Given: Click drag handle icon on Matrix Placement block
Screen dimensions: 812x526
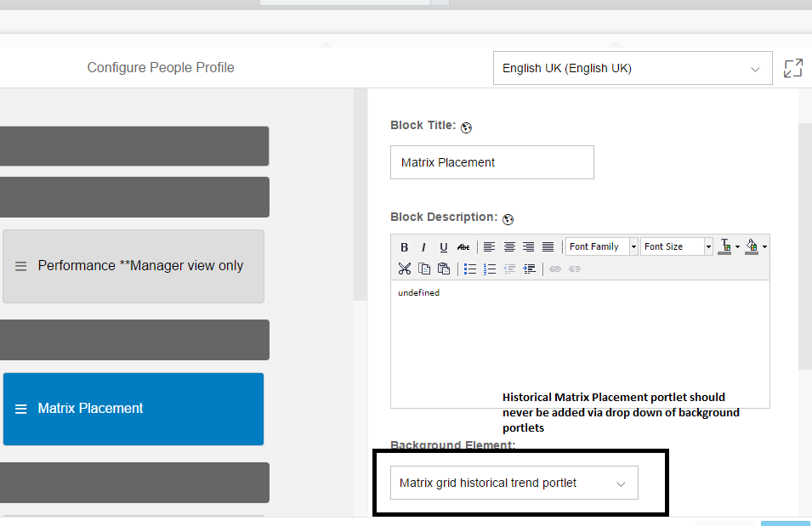Looking at the screenshot, I should tap(20, 409).
